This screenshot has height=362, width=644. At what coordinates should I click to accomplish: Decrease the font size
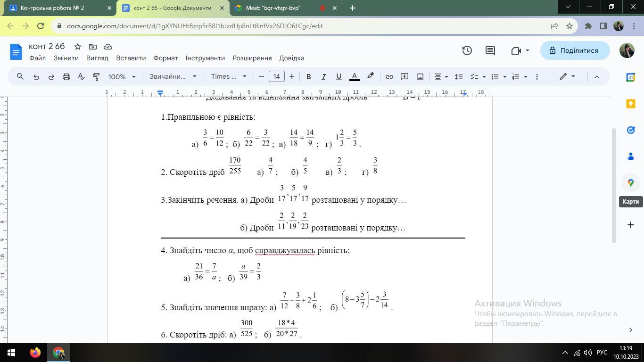[x=262, y=76]
